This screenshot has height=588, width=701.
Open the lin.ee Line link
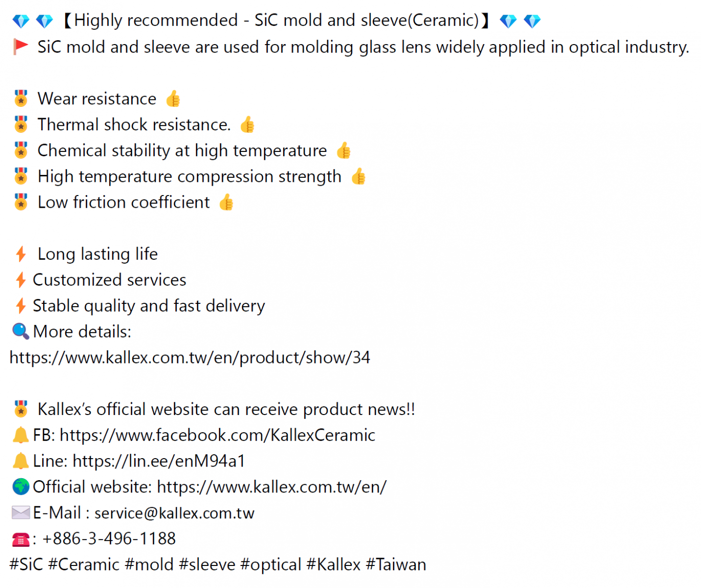[x=159, y=461]
